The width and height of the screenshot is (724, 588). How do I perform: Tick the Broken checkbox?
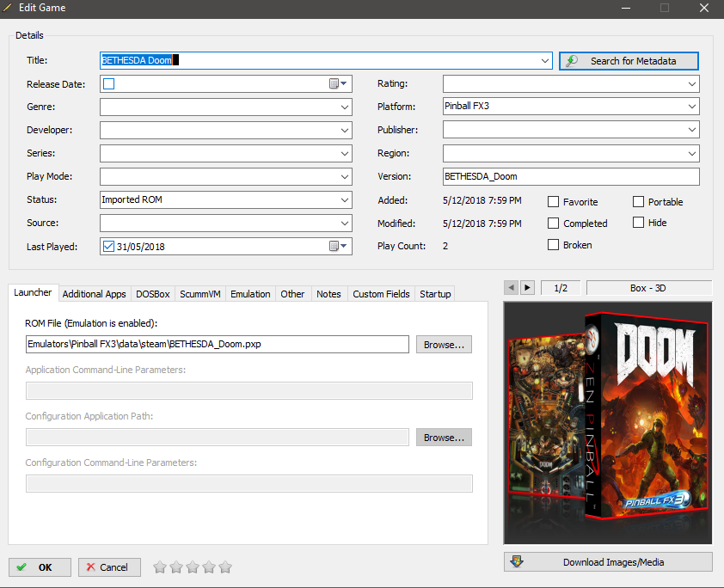tap(553, 245)
